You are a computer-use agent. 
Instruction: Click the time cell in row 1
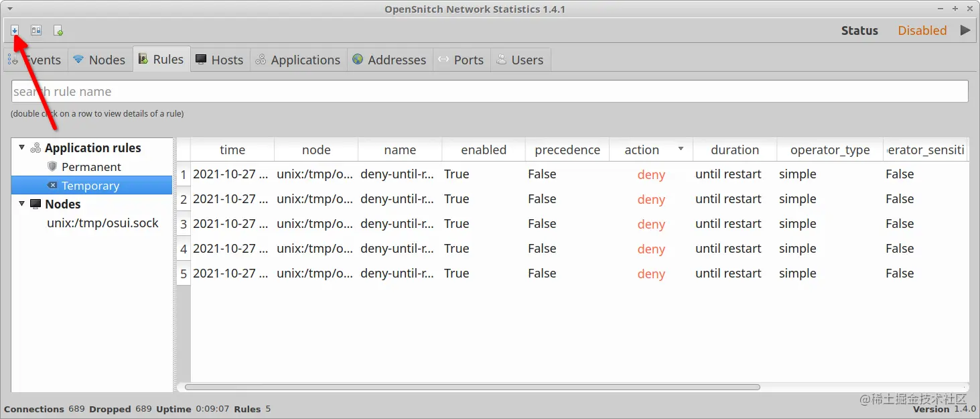tap(232, 174)
